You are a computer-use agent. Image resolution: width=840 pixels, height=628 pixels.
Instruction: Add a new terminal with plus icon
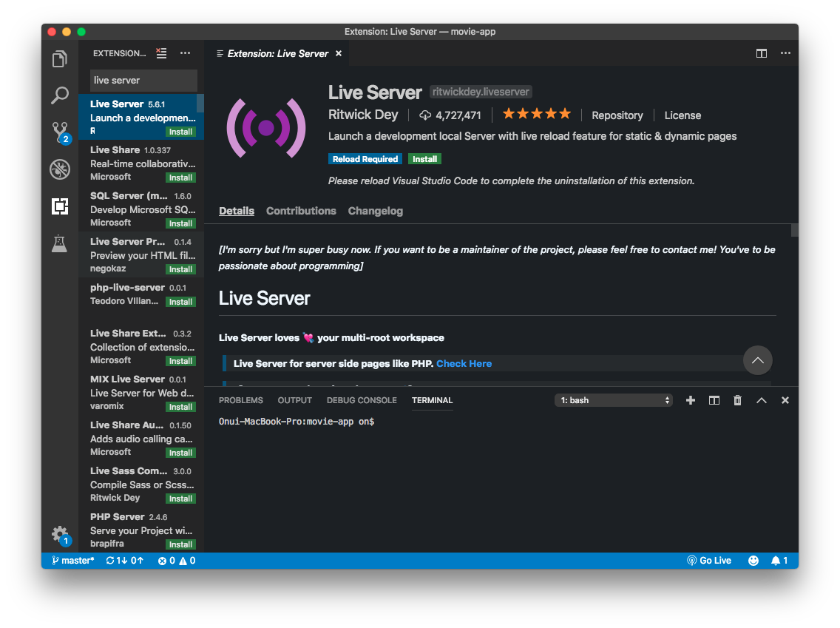pyautogui.click(x=691, y=400)
